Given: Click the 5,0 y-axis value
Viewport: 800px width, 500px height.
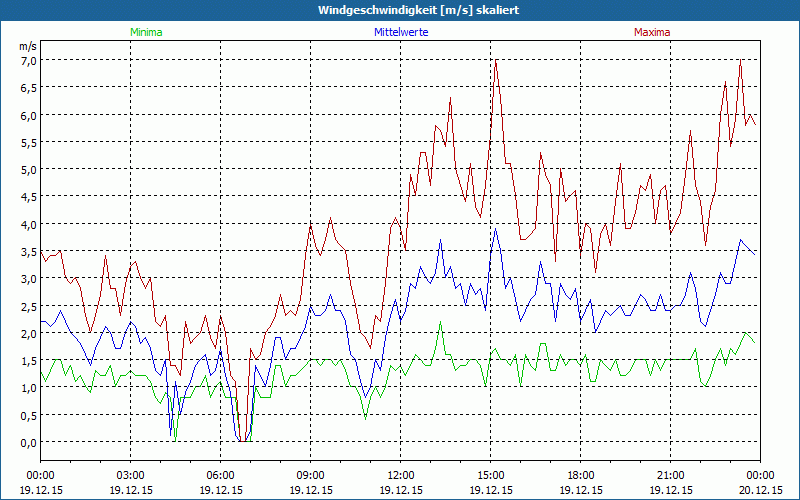Looking at the screenshot, I should click(29, 170).
